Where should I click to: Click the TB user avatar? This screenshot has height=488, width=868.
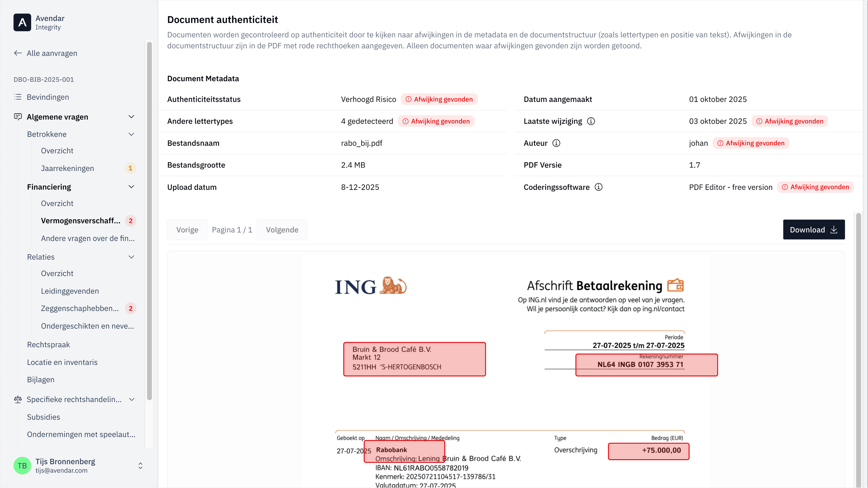[22, 465]
